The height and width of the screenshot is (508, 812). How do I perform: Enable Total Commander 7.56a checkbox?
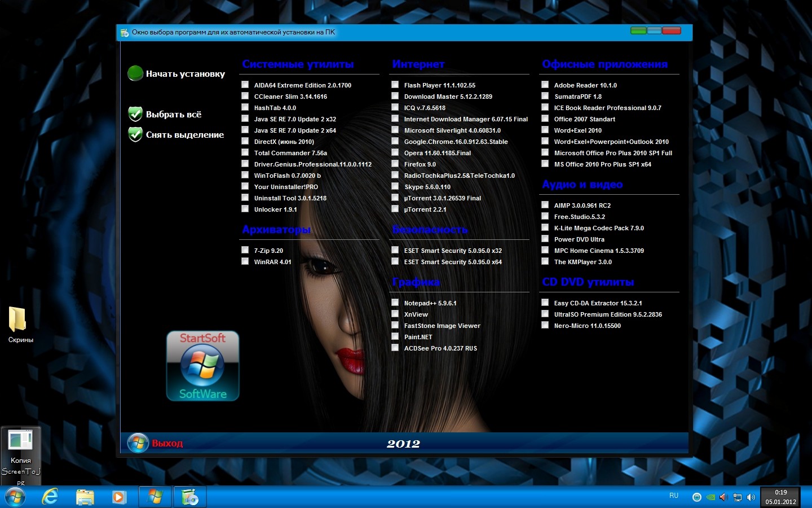(245, 152)
